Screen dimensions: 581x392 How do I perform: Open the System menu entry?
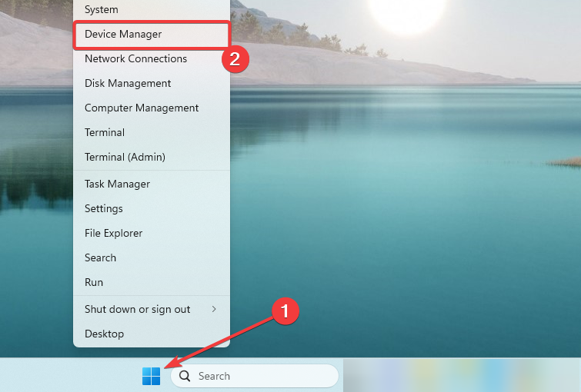152,10
